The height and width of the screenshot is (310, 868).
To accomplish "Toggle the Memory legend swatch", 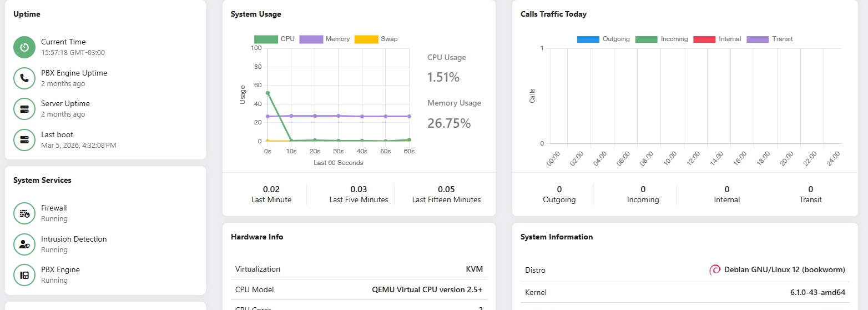I will pos(311,39).
